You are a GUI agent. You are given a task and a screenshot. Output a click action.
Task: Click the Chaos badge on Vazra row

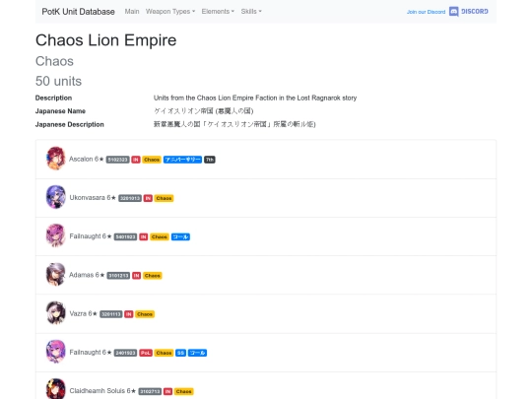point(145,314)
